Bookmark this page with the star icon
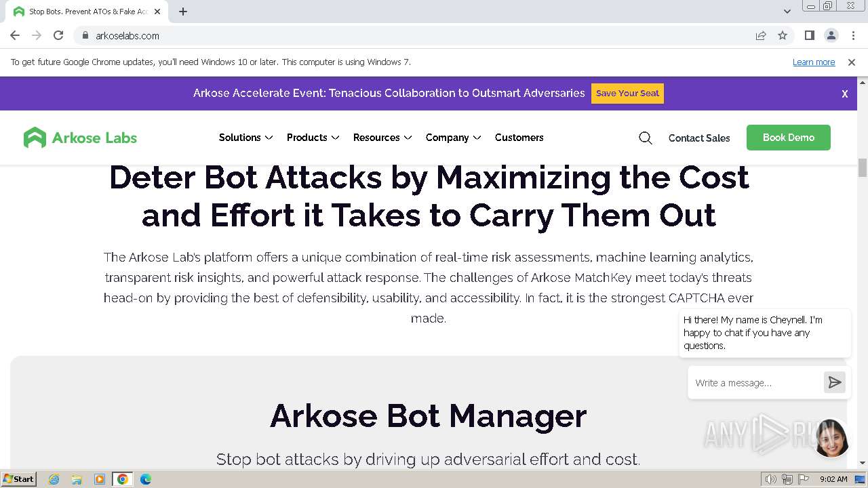868x488 pixels. pyautogui.click(x=783, y=35)
